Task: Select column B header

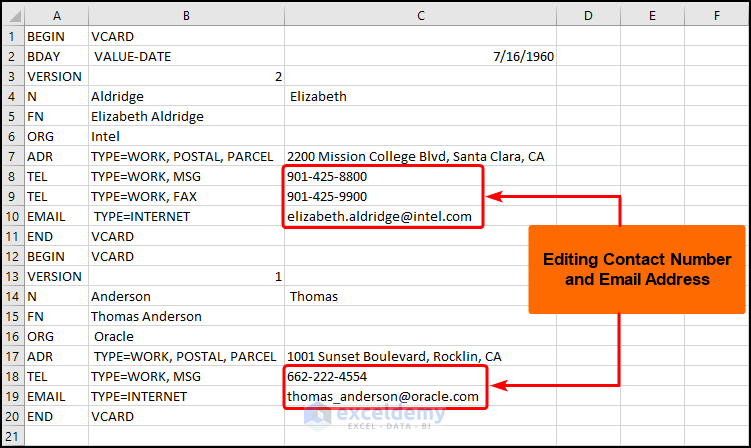Action: 186,16
